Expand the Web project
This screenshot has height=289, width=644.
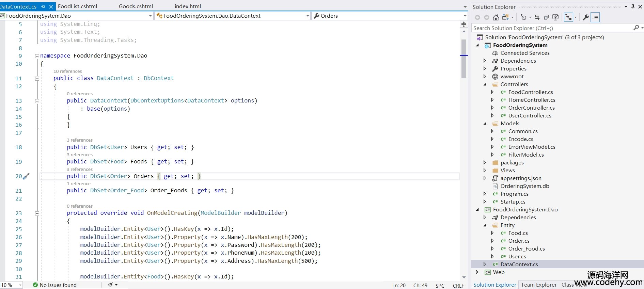[477, 272]
